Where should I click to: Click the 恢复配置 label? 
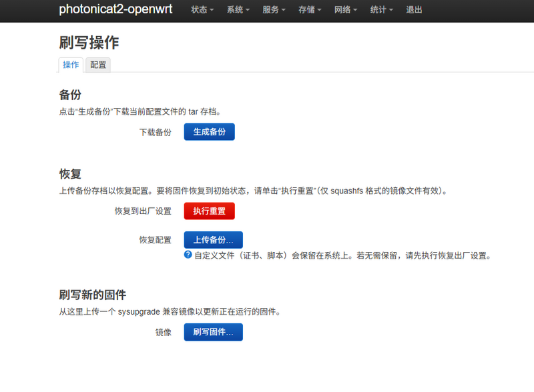(x=155, y=240)
